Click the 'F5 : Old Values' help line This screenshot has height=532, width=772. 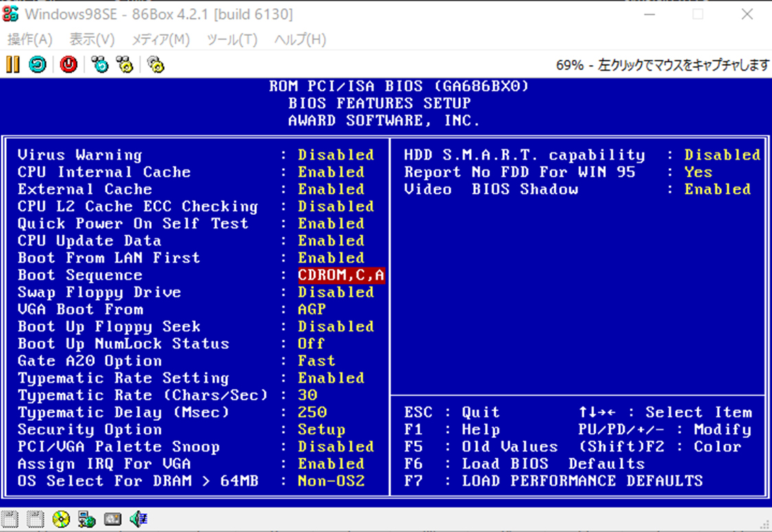[481, 447]
